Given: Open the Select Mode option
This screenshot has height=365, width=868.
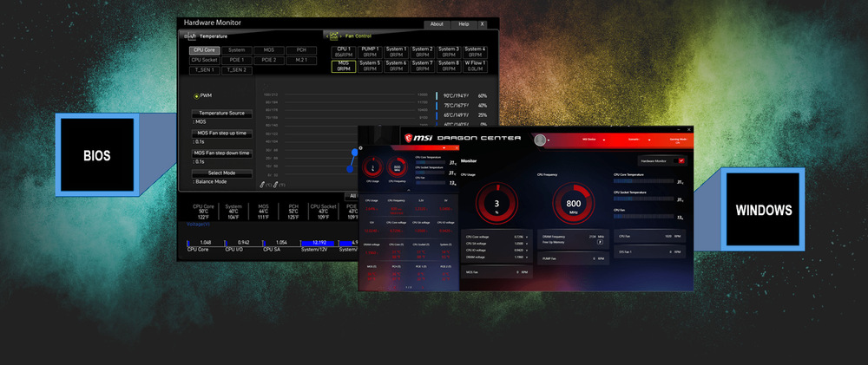Looking at the screenshot, I should click(x=222, y=173).
